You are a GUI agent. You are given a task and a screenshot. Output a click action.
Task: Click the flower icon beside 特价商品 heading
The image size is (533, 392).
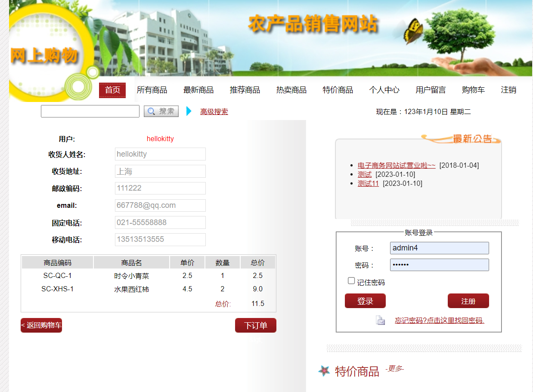tap(324, 371)
